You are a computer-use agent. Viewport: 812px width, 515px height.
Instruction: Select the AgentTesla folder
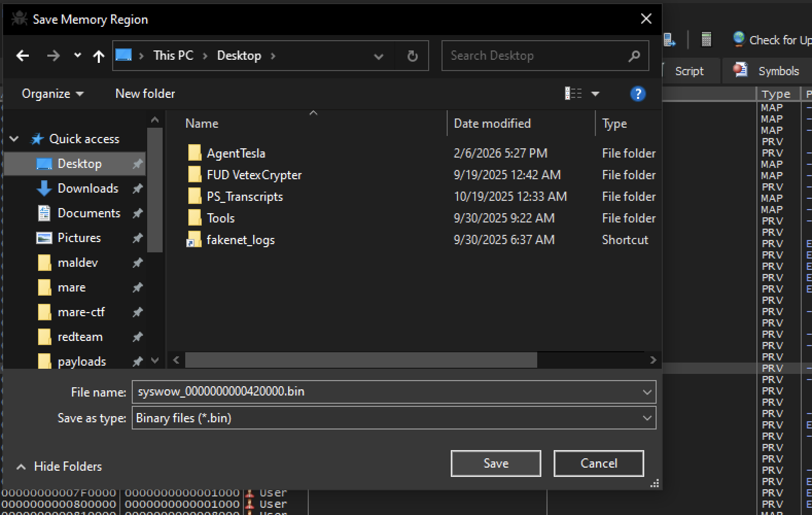click(x=236, y=153)
